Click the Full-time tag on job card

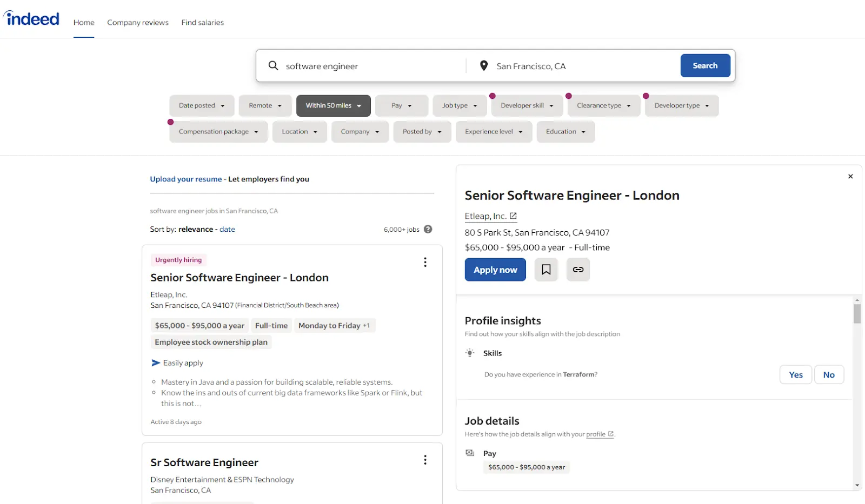point(271,325)
